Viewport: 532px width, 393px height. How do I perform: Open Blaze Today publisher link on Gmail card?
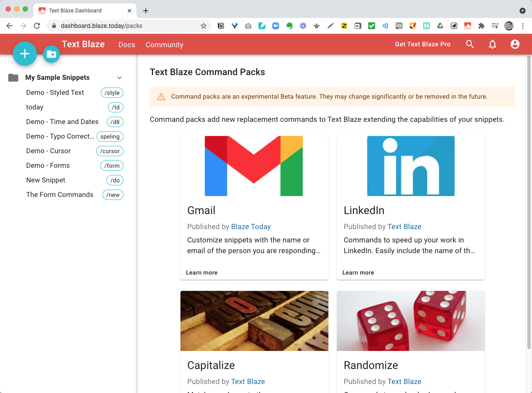pyautogui.click(x=251, y=227)
